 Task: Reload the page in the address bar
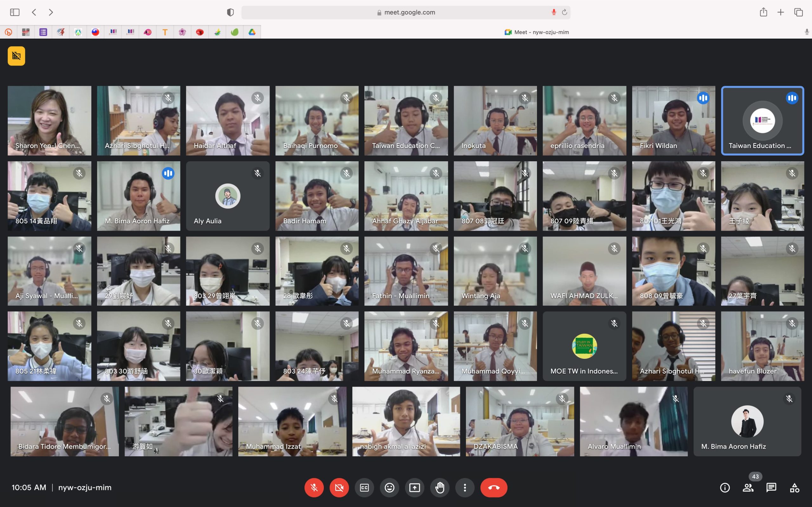[564, 12]
